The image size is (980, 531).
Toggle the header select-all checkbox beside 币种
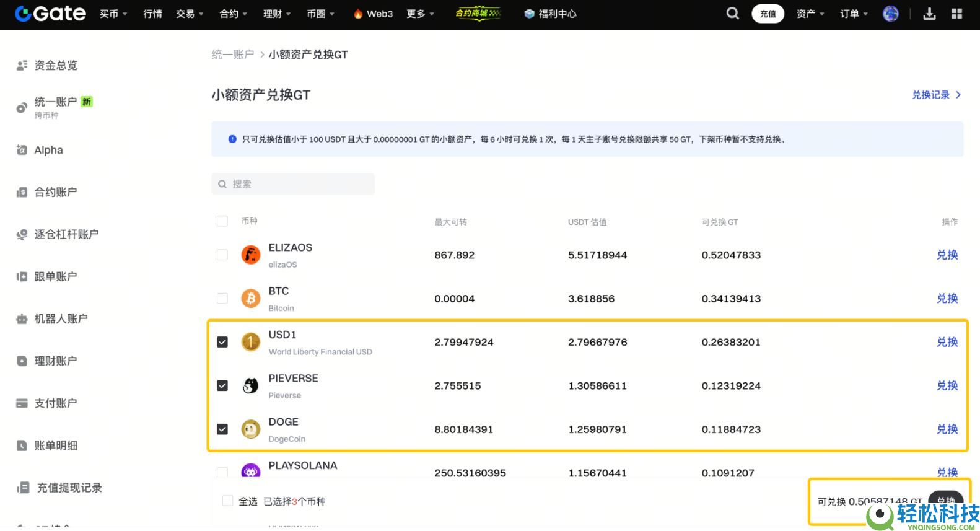(222, 221)
